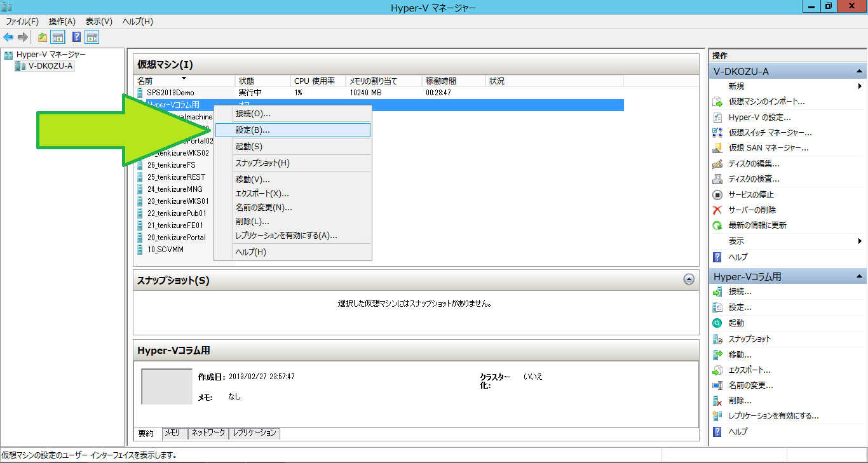Image resolution: width=868 pixels, height=463 pixels.
Task: Click the ヘルプ link under V-DKOZU-A actions
Action: coord(738,257)
